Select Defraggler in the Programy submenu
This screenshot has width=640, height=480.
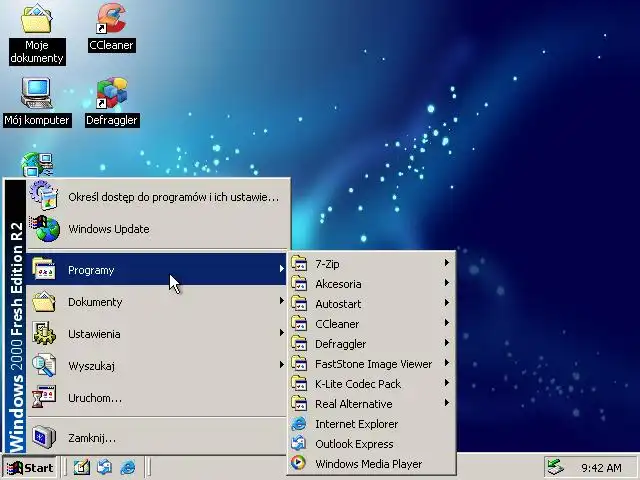coord(371,344)
